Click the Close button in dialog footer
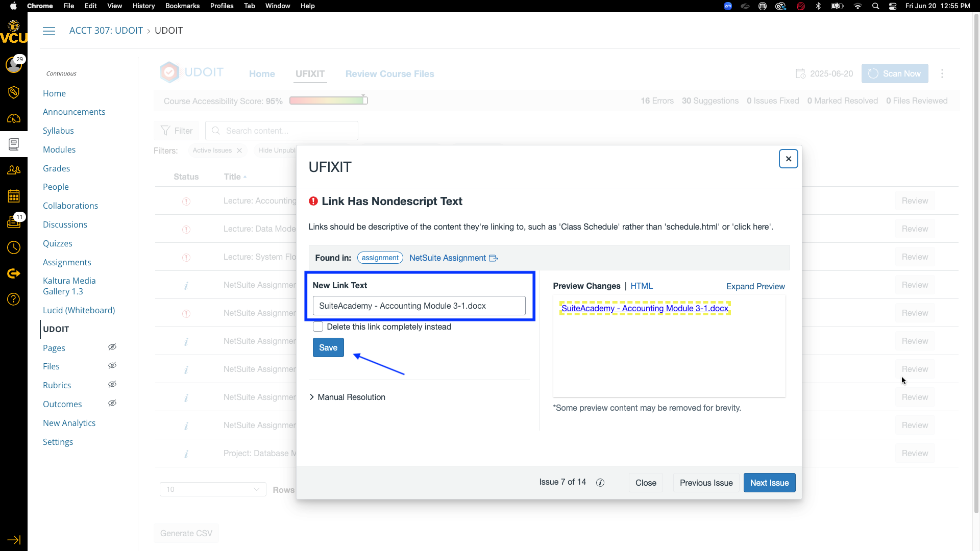Screen dimensions: 980x551 click(646, 483)
